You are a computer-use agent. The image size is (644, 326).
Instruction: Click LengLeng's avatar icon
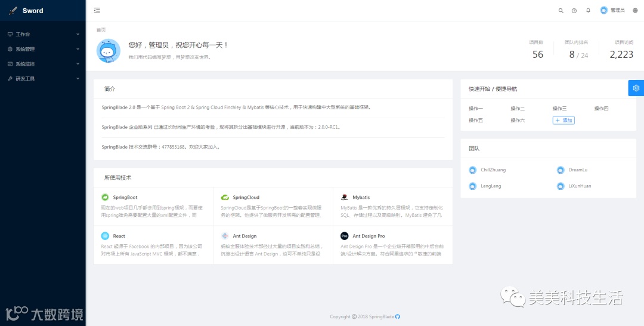click(473, 186)
